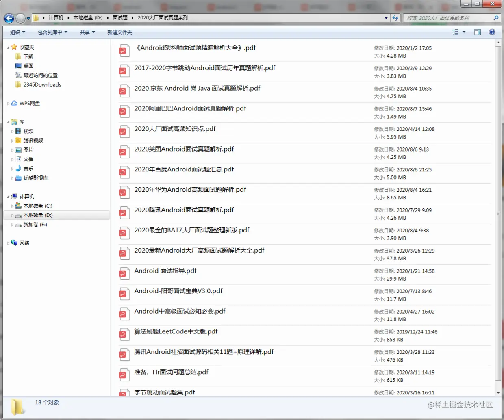The width and height of the screenshot is (504, 420).
Task: Select file 腾讯Android社招面试源码相关11题+原理详解.pdf
Action: point(204,352)
